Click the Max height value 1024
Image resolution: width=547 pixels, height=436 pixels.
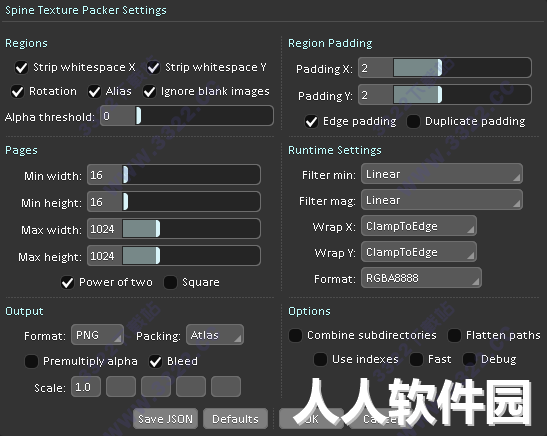[105, 256]
